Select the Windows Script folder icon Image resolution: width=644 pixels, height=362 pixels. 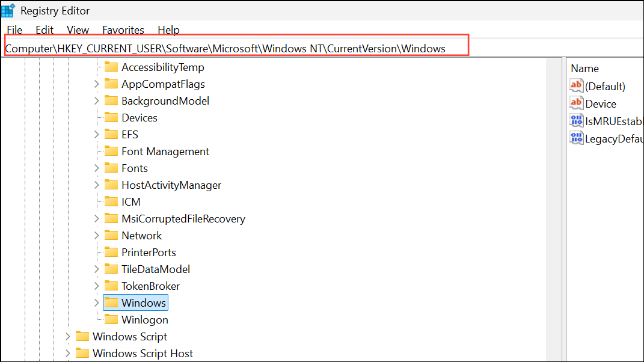click(x=82, y=336)
